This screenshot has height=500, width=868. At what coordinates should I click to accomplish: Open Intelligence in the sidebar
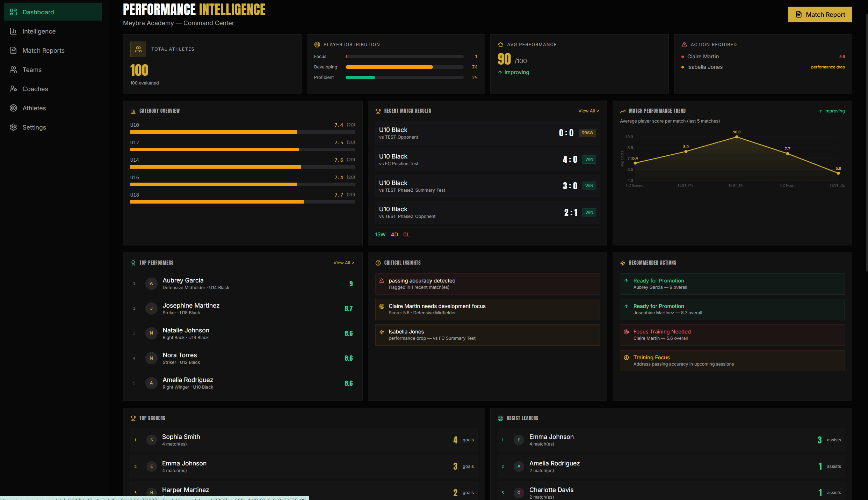coord(53,31)
